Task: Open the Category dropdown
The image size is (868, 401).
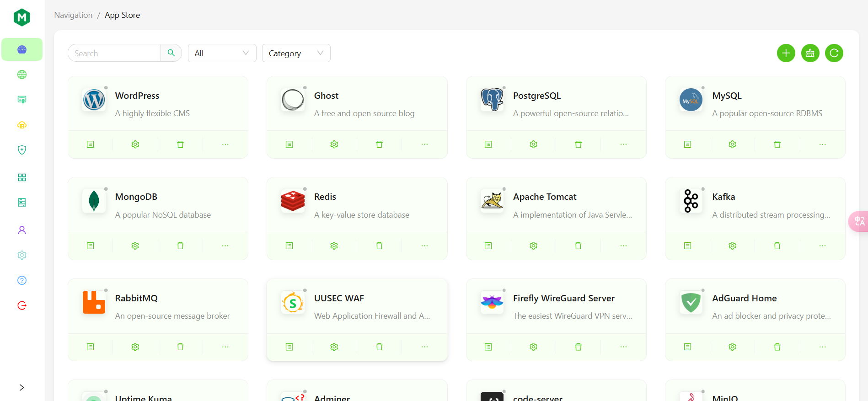Action: point(296,53)
